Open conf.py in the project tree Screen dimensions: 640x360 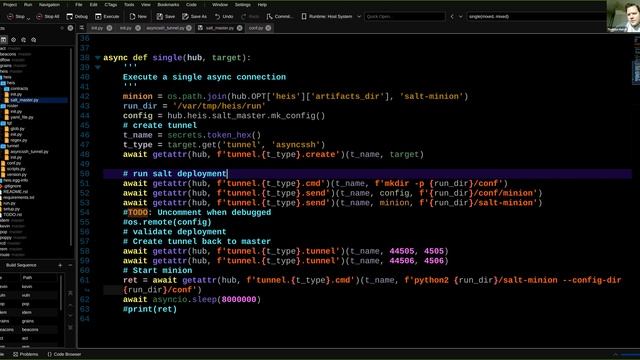pos(11,163)
